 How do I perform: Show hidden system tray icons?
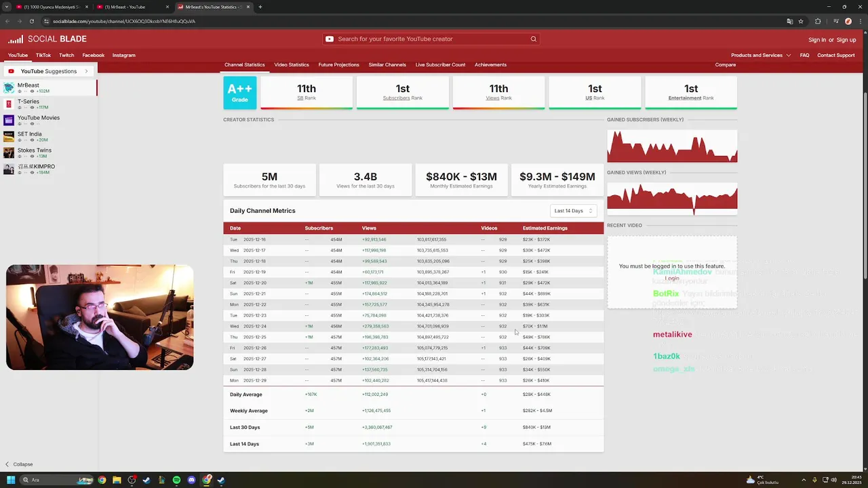(804, 480)
